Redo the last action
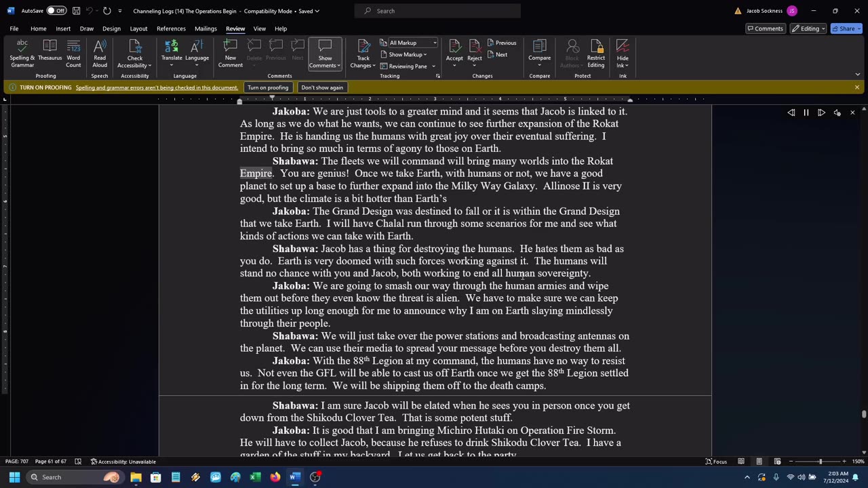 106,11
